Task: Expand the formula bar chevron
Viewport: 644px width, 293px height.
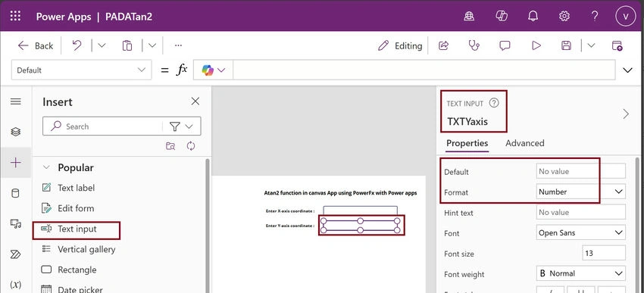Action: tap(627, 70)
